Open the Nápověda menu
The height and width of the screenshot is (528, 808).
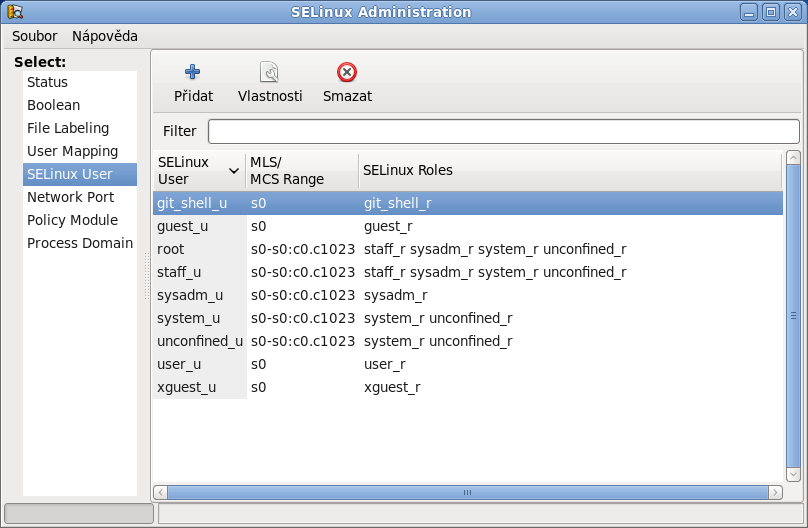coord(105,36)
